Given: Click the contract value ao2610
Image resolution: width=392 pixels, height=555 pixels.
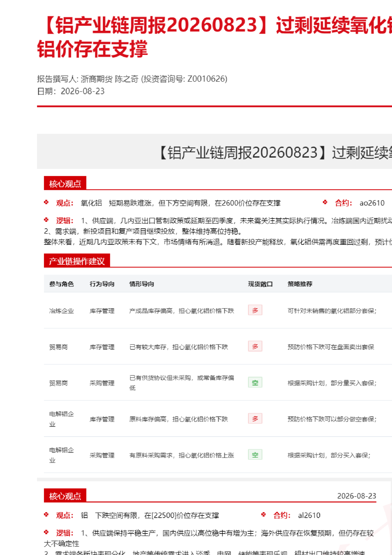Looking at the screenshot, I should (372, 203).
